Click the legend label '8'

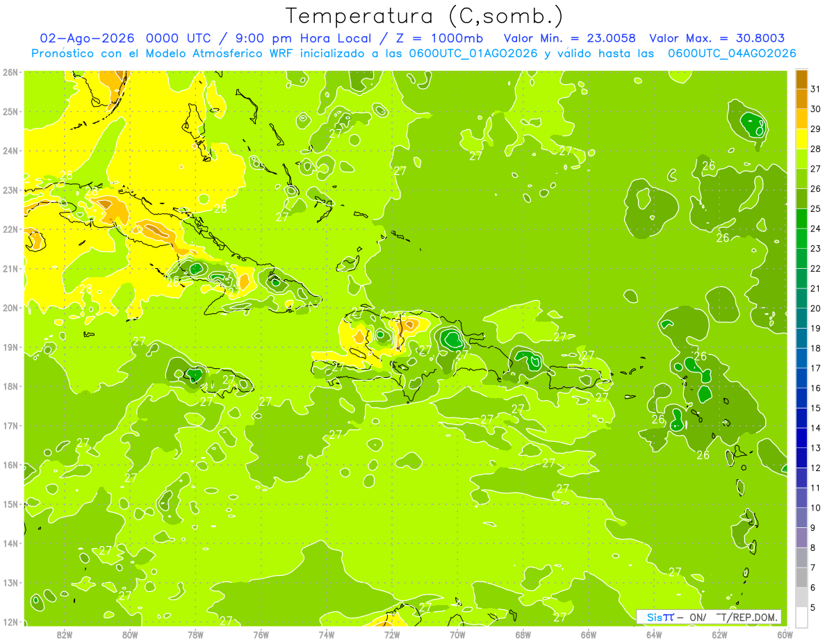[813, 548]
